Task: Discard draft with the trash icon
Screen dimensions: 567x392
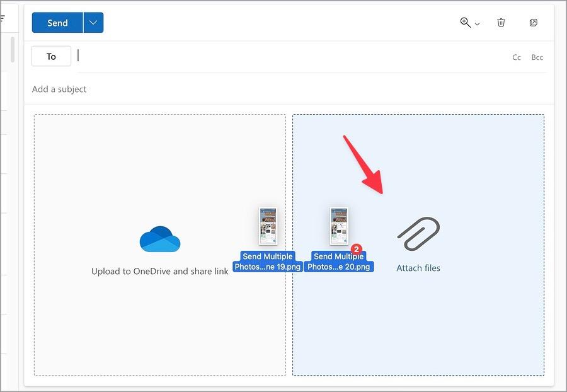Action: [501, 23]
